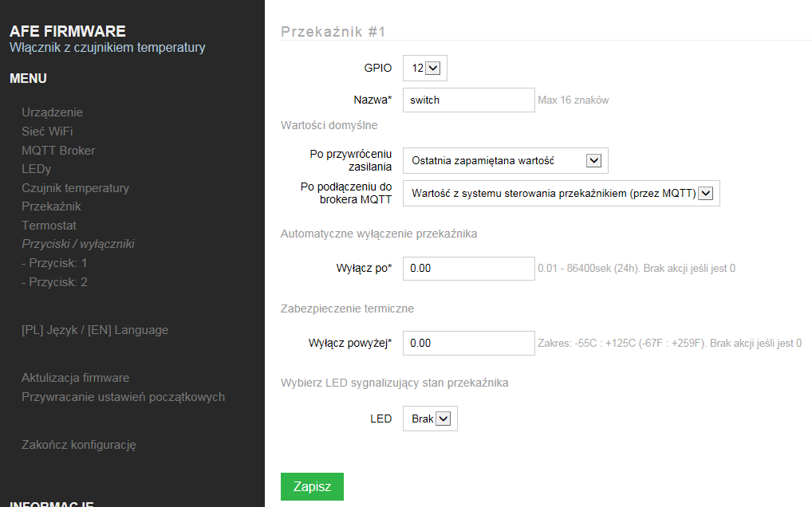
Task: Go to Sieć WiFi settings
Action: pyautogui.click(x=47, y=132)
